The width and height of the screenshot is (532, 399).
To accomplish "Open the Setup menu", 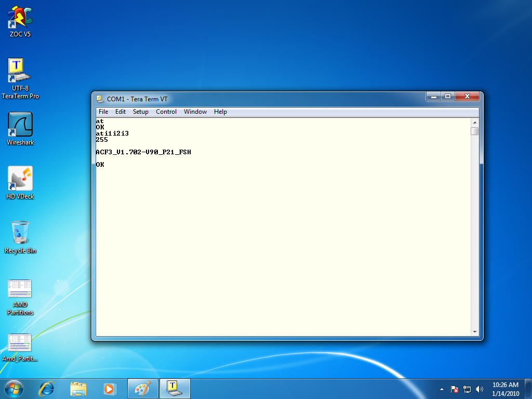I will tap(140, 112).
